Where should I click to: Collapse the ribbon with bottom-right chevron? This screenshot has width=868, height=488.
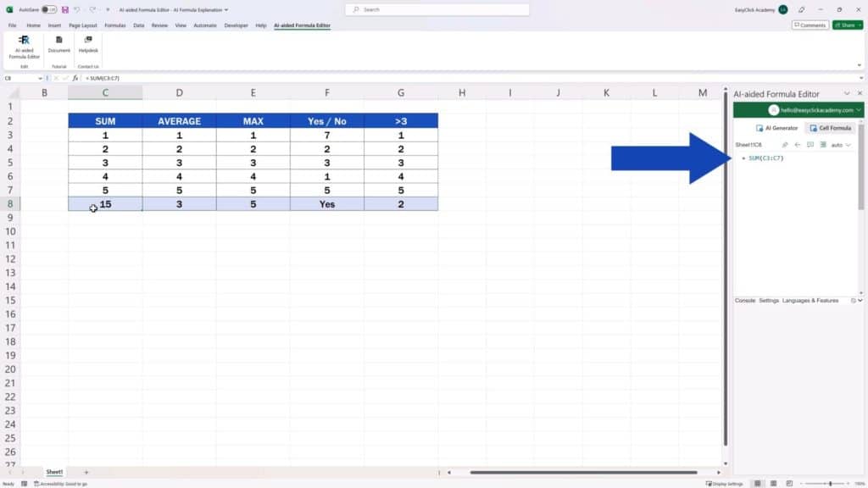coord(860,65)
